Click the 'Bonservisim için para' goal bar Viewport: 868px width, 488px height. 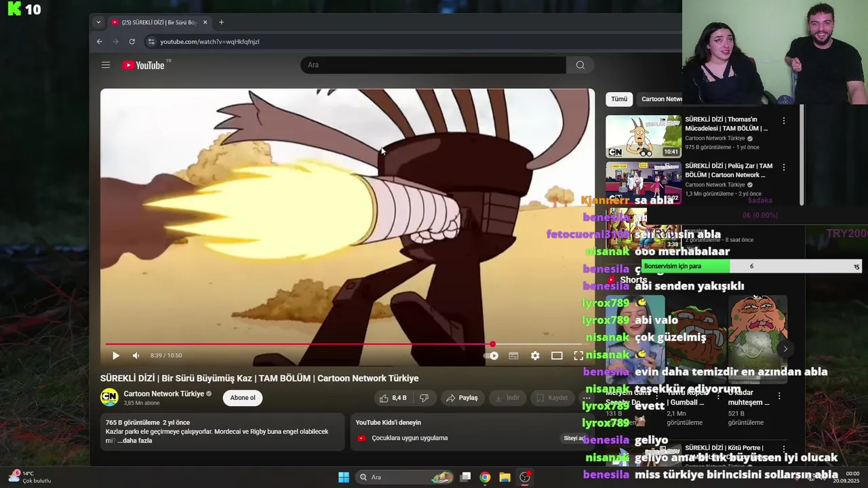pyautogui.click(x=751, y=266)
